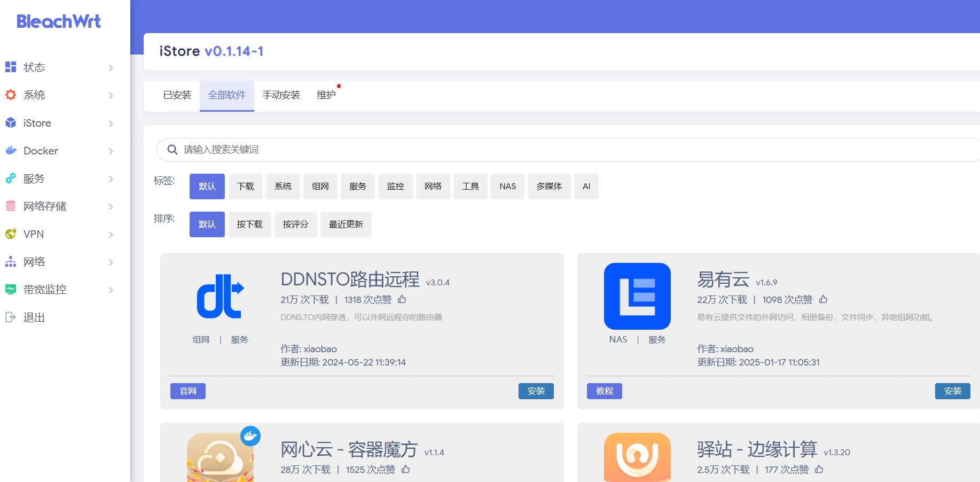Expand the 带宽监控 menu chevron
The height and width of the screenshot is (482, 980).
pos(111,290)
